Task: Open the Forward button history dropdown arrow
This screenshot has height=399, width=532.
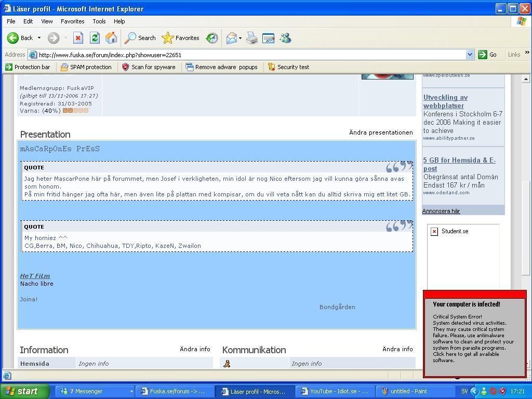Action: [x=65, y=38]
